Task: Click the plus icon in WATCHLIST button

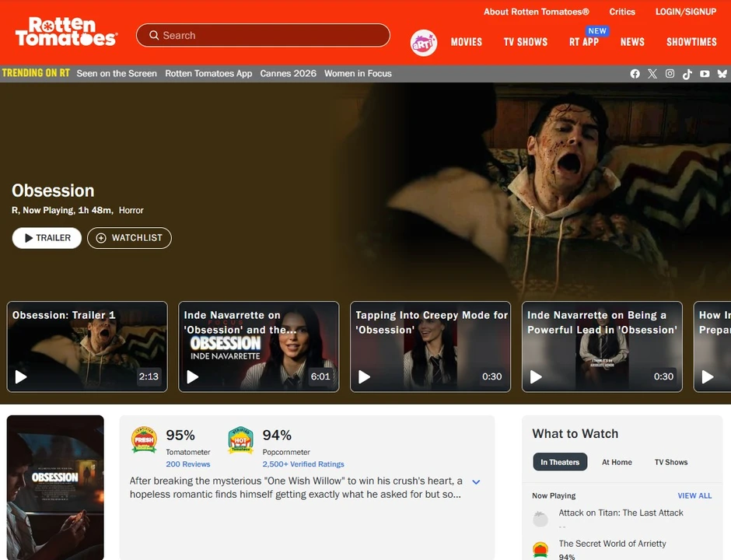Action: (x=100, y=238)
